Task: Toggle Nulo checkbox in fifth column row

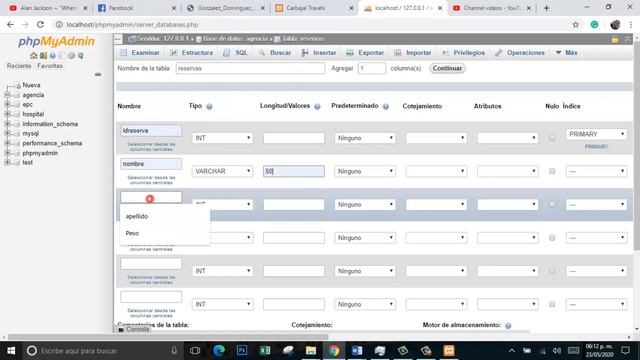Action: click(x=552, y=271)
